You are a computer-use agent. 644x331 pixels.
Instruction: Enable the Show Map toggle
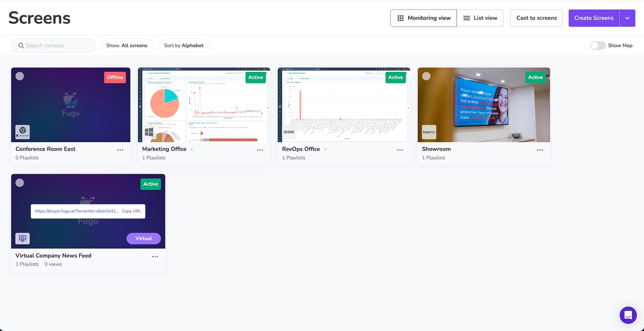[x=598, y=45]
